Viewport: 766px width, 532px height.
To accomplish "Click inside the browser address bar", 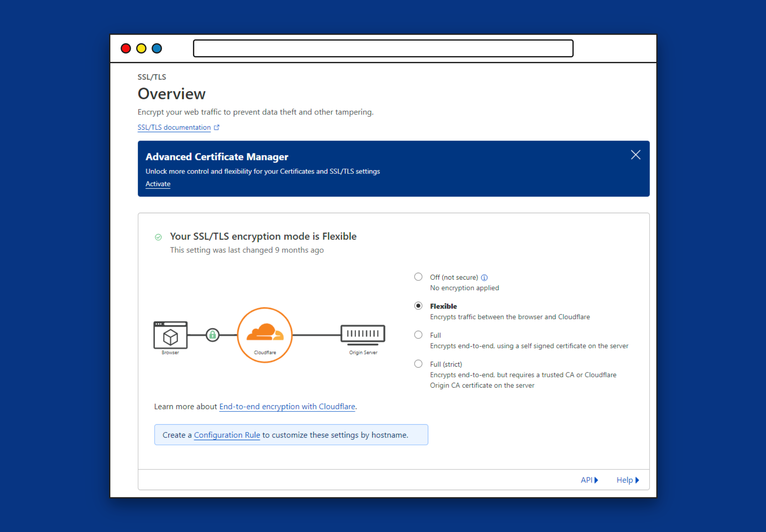I will tap(383, 48).
